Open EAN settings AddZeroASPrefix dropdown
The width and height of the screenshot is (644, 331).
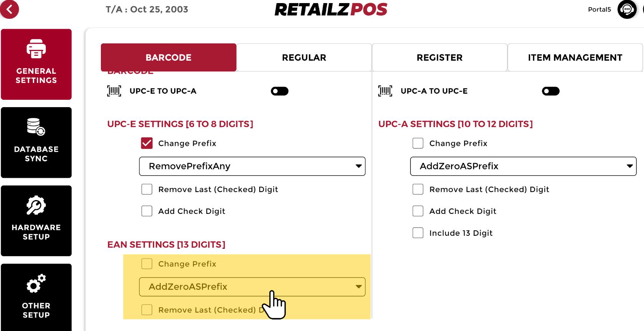(252, 287)
